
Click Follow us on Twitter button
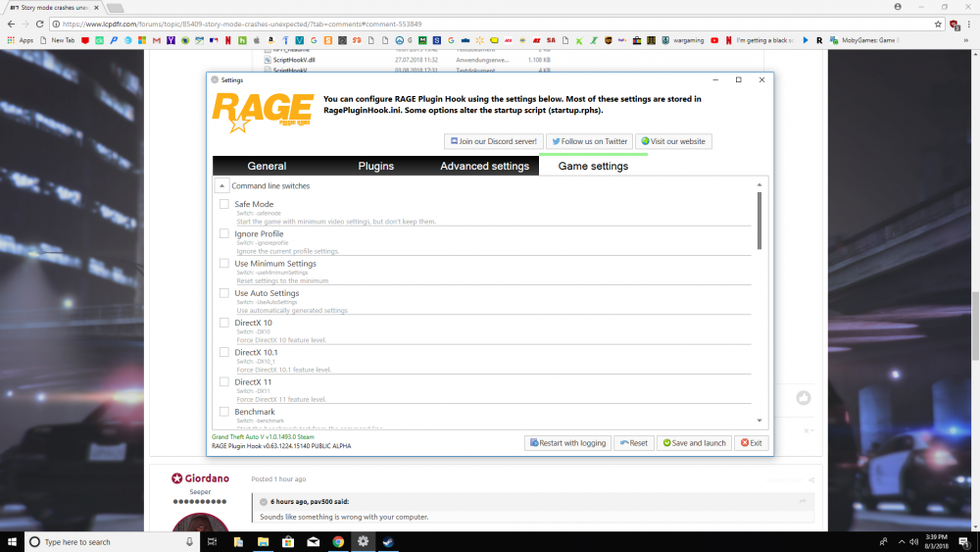tap(589, 141)
